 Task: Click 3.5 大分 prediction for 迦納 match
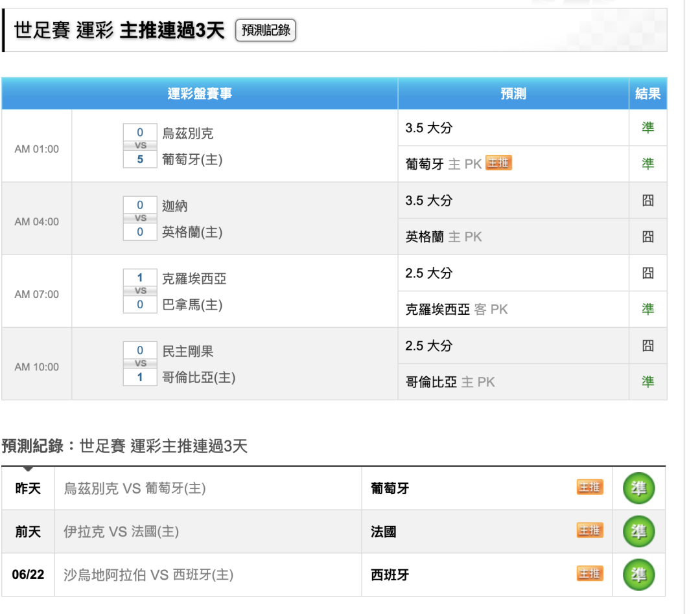click(x=428, y=201)
